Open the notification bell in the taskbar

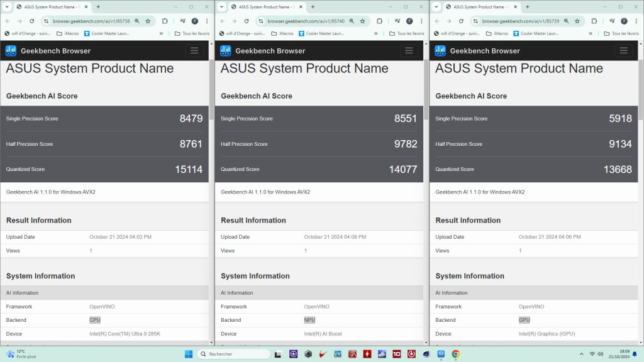pyautogui.click(x=635, y=354)
